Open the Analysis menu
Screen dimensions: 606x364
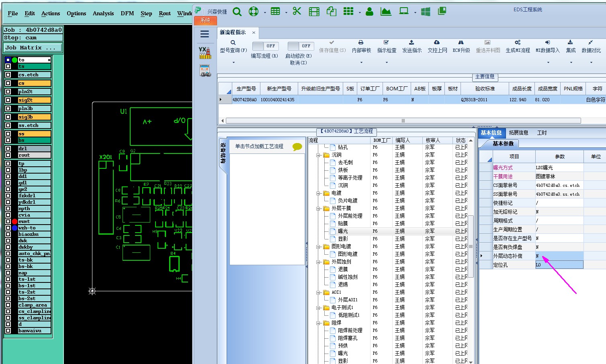click(103, 13)
